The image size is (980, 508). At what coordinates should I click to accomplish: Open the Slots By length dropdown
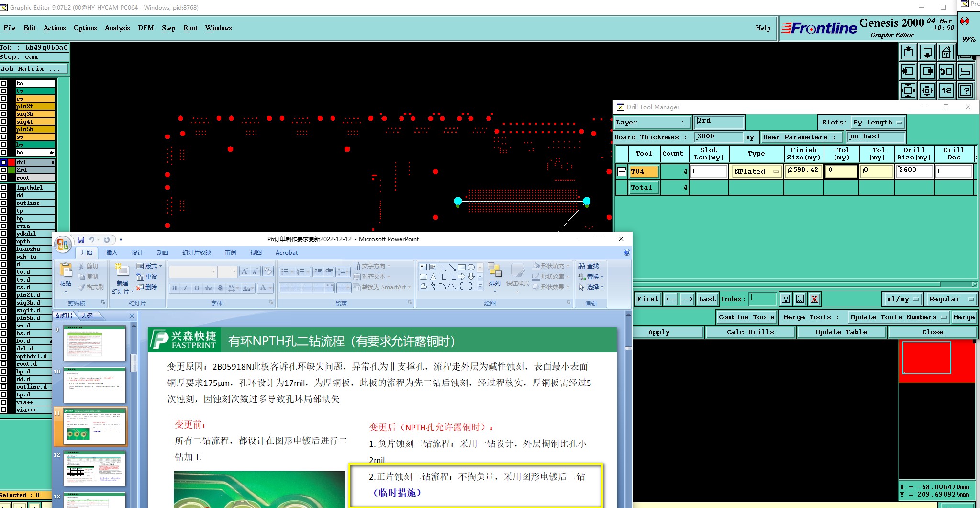(x=878, y=123)
